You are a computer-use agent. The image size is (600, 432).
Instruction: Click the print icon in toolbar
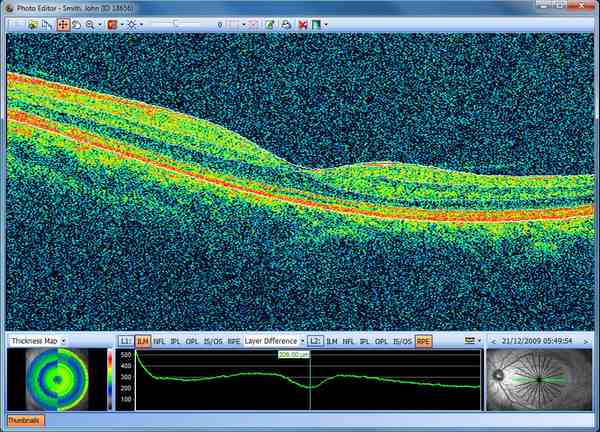point(286,25)
